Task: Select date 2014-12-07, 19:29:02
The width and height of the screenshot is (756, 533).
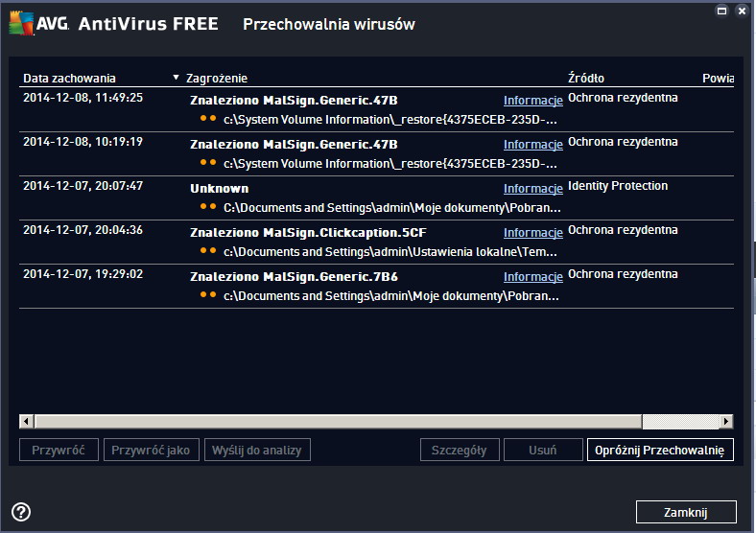Action: tap(83, 274)
